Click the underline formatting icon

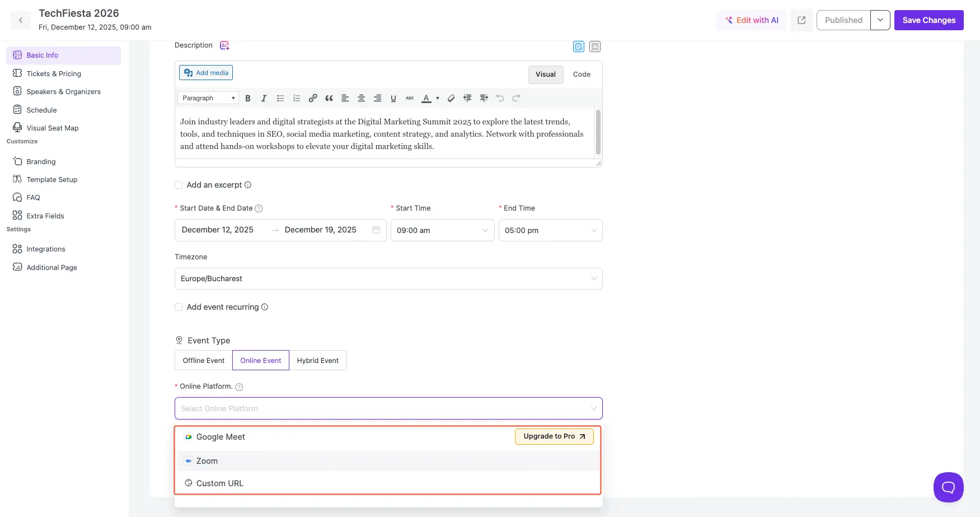(393, 98)
